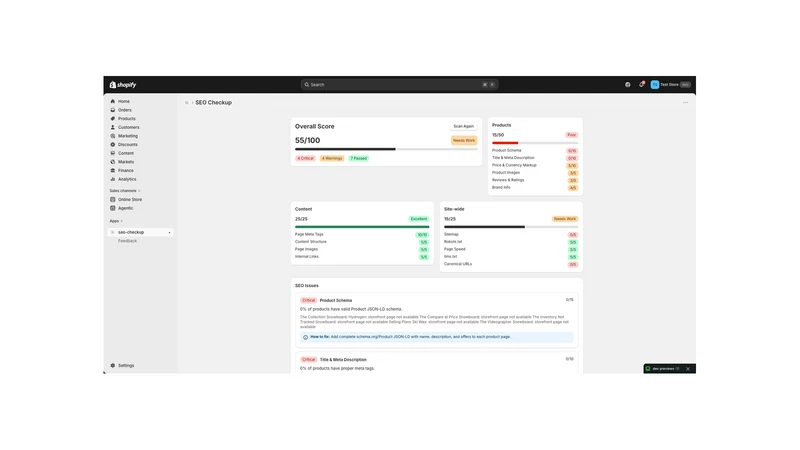Image resolution: width=800 pixels, height=450 pixels.
Task: Open the Orders inbox icon
Action: click(113, 110)
